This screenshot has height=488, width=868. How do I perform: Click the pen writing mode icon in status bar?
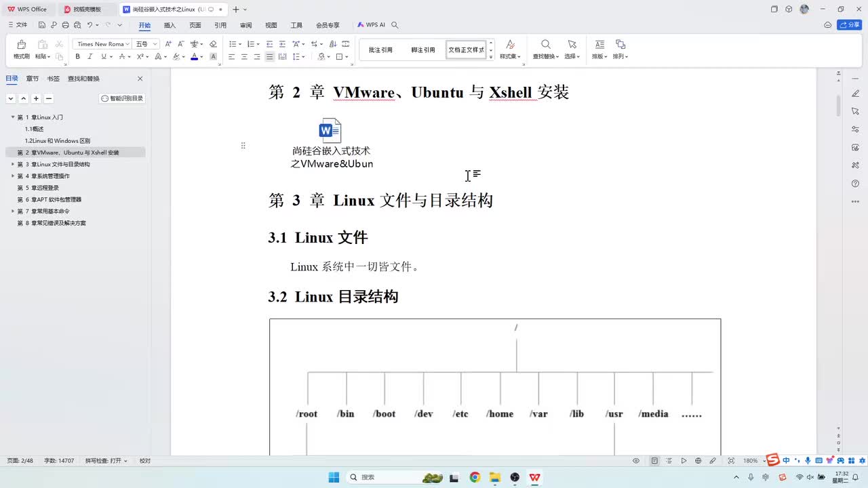click(712, 461)
